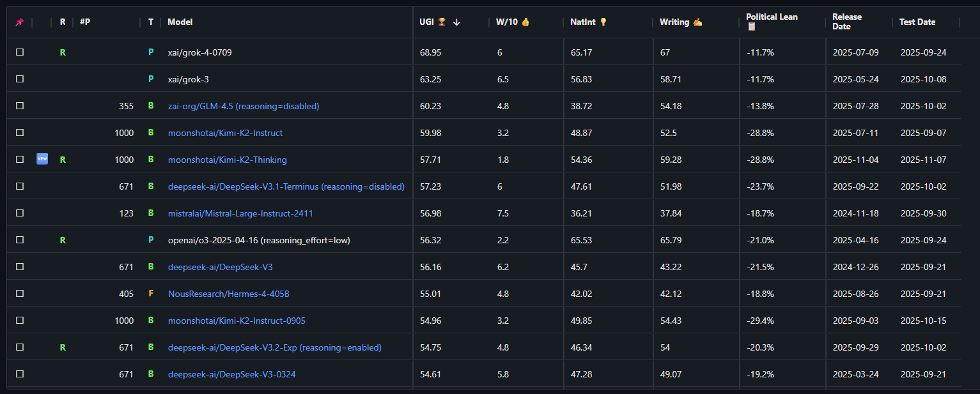Screen dimensions: 980x394
Task: Click the parameter count 405
Action: pyautogui.click(x=127, y=294)
